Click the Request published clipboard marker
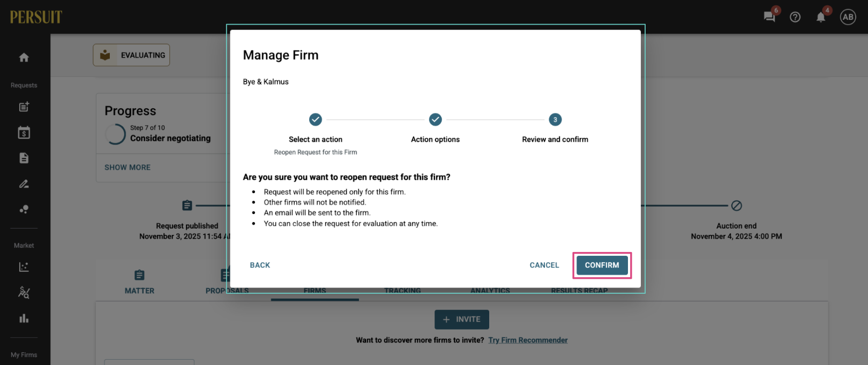868x365 pixels. click(x=187, y=206)
